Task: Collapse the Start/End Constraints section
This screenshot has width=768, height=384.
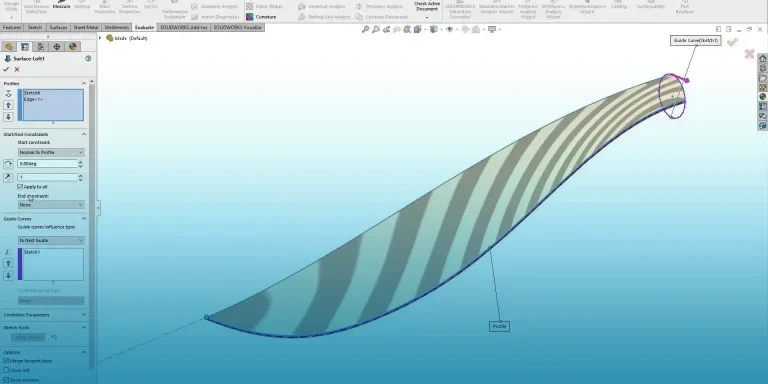Action: (x=84, y=134)
